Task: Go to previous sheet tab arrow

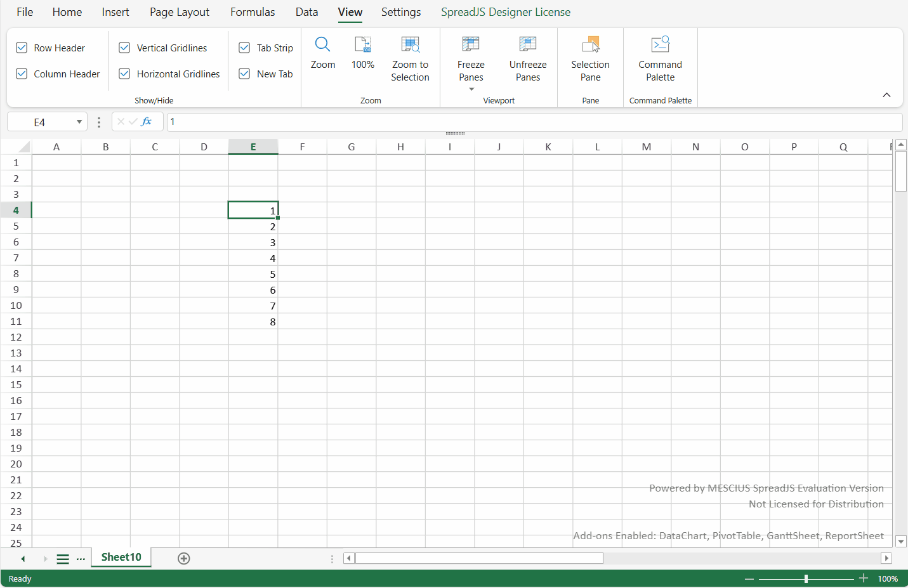Action: point(23,559)
